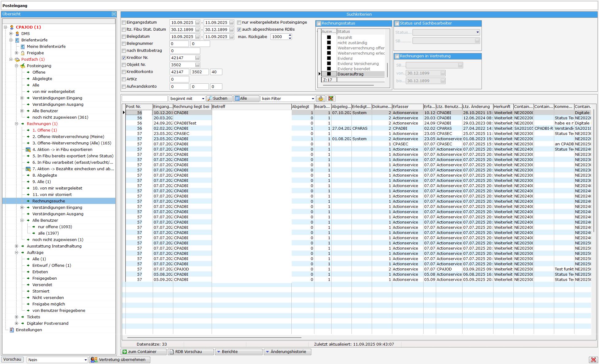Expand the Ausstattung Instandhaltung tree node
Viewport: 599px width, 364px height.
pos(17,246)
